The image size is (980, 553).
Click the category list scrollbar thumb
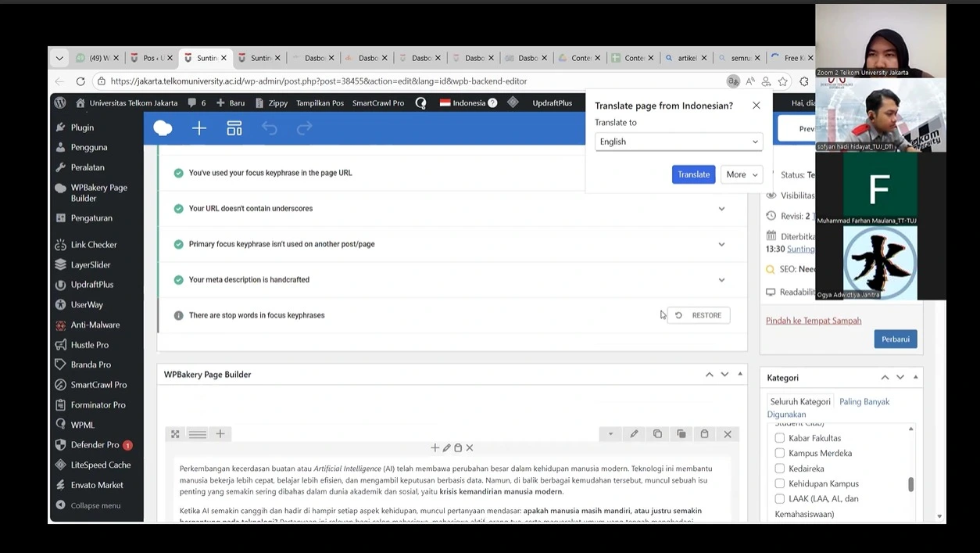pyautogui.click(x=910, y=484)
